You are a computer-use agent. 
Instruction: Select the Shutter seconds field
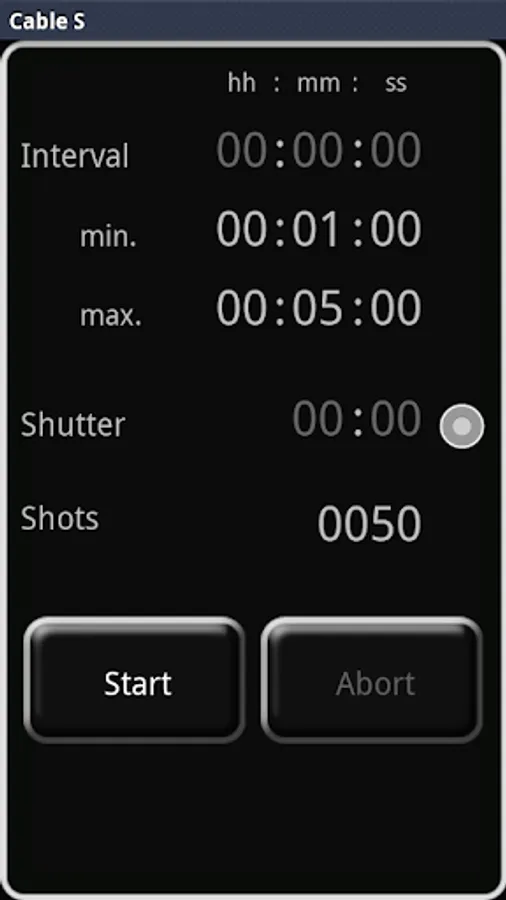395,418
